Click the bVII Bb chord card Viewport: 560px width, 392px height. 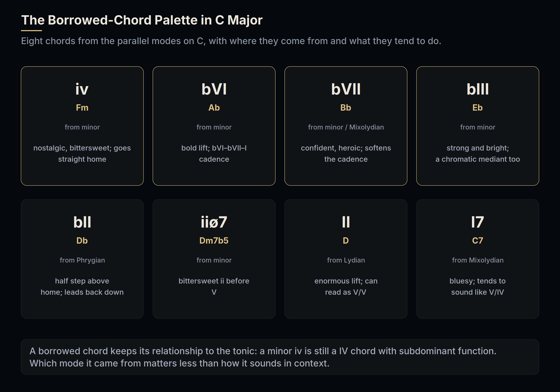[x=346, y=126]
